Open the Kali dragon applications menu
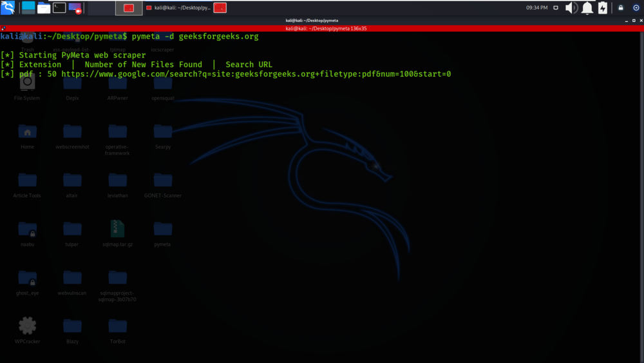The image size is (644, 363). (x=8, y=7)
